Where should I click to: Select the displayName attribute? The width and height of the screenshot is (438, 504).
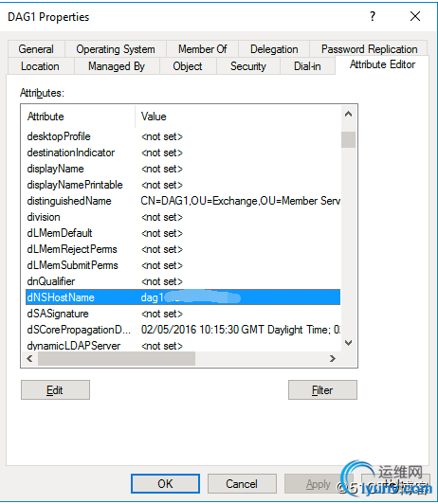183,169
